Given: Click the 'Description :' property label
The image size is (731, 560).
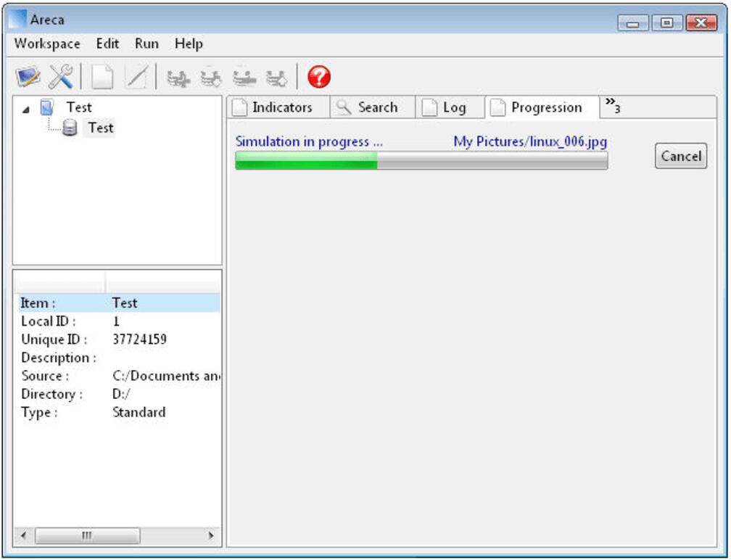Looking at the screenshot, I should click(x=59, y=358).
